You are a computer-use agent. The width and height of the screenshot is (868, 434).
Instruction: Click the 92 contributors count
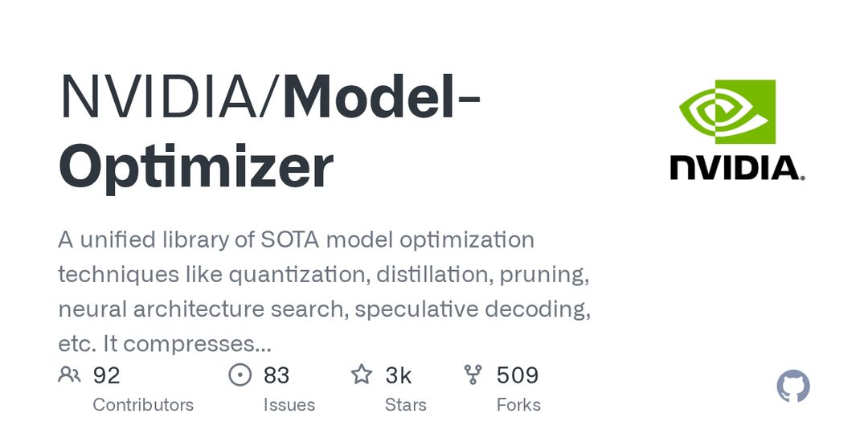click(x=106, y=375)
